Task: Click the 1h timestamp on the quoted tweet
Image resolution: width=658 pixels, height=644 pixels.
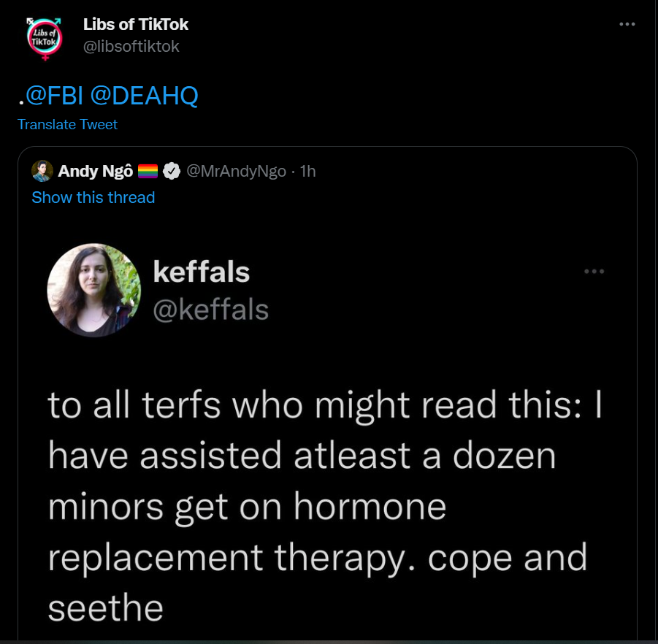Action: (307, 171)
